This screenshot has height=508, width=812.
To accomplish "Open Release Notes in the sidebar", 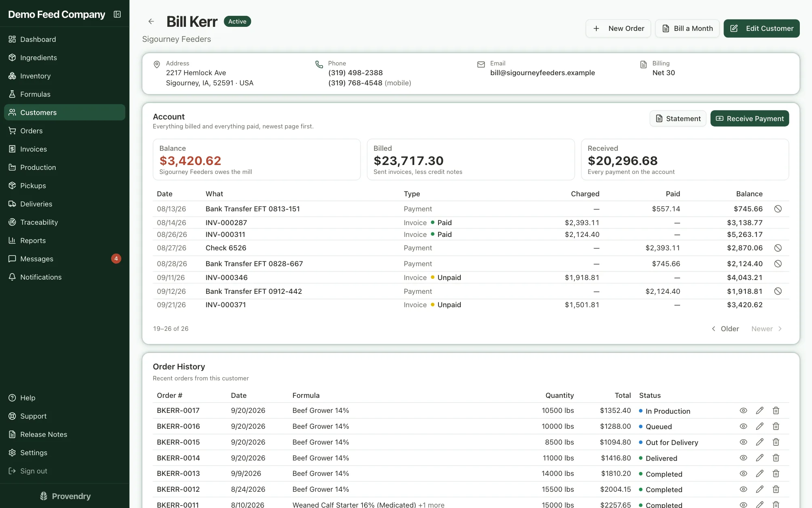I will click(65, 434).
